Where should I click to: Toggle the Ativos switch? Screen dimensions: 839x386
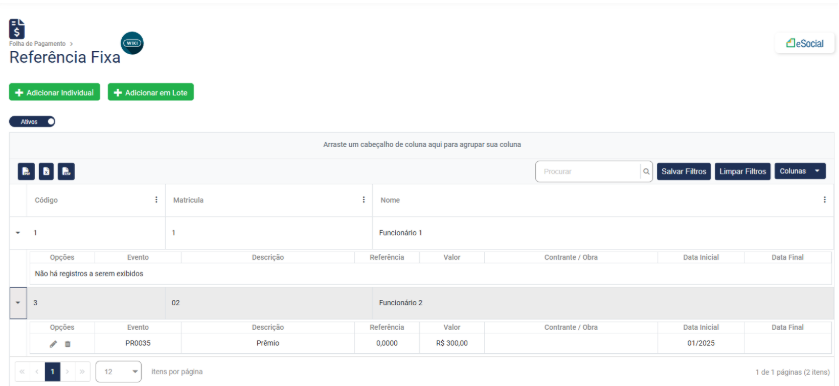[32, 122]
